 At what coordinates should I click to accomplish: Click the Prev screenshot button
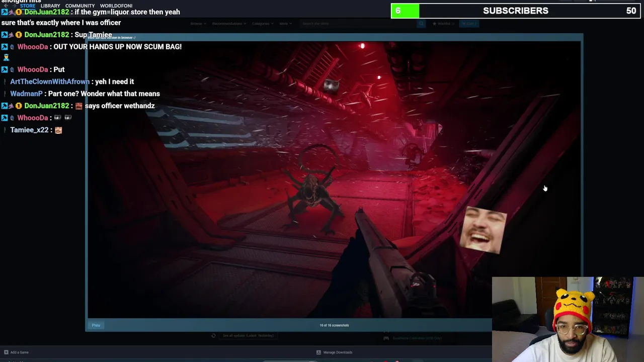click(x=96, y=325)
